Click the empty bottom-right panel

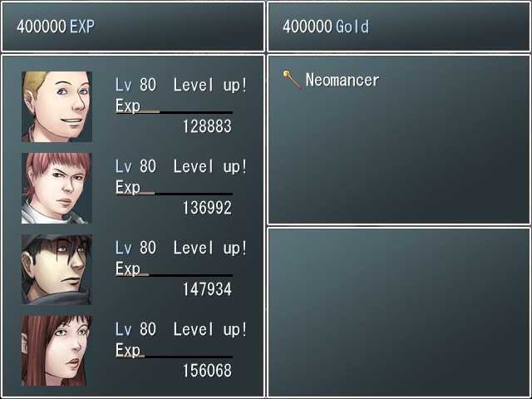tap(399, 313)
